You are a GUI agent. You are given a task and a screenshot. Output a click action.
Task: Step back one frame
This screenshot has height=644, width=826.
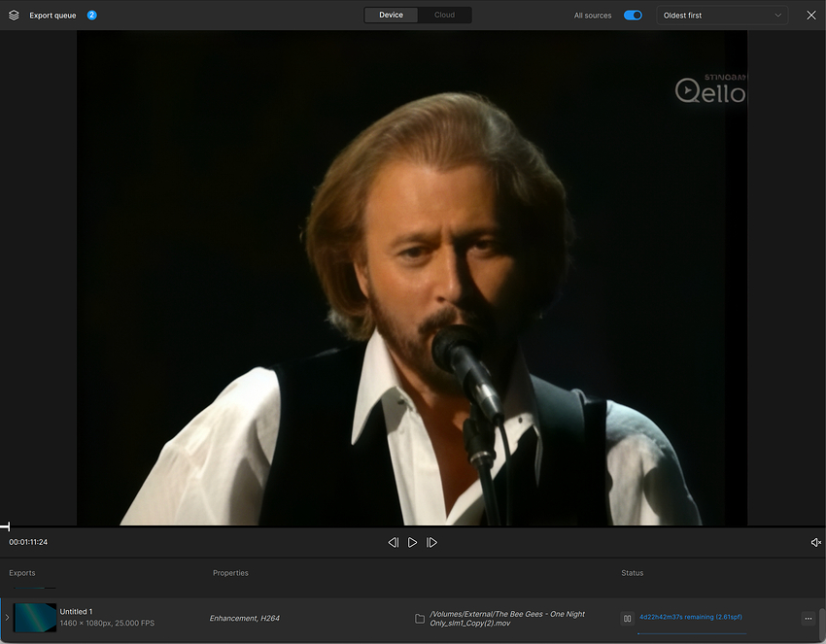tap(393, 542)
